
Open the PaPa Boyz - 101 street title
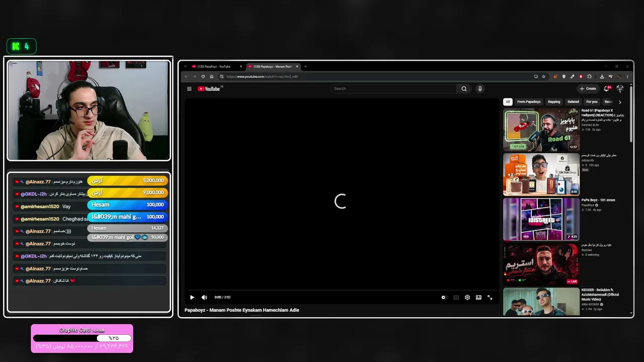598,200
